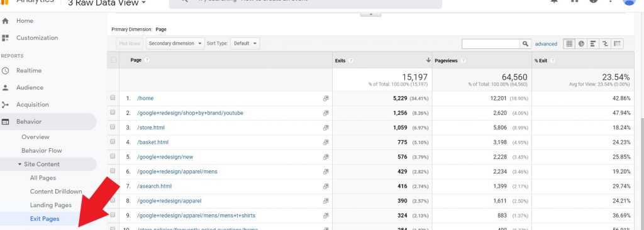Image resolution: width=644 pixels, height=230 pixels.
Task: Open the pivot view icon
Action: pyautogui.click(x=617, y=43)
